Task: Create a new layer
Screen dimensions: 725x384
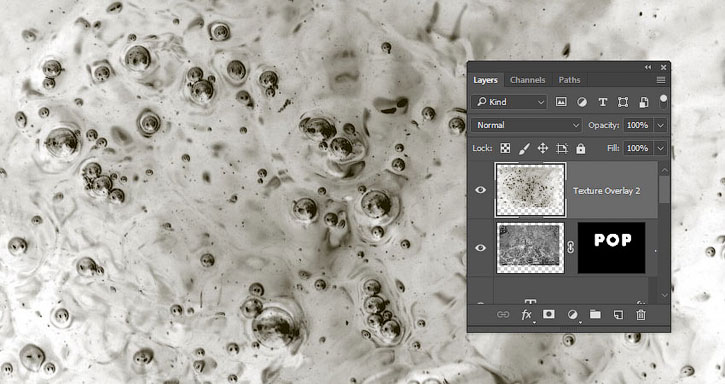Action: click(618, 315)
